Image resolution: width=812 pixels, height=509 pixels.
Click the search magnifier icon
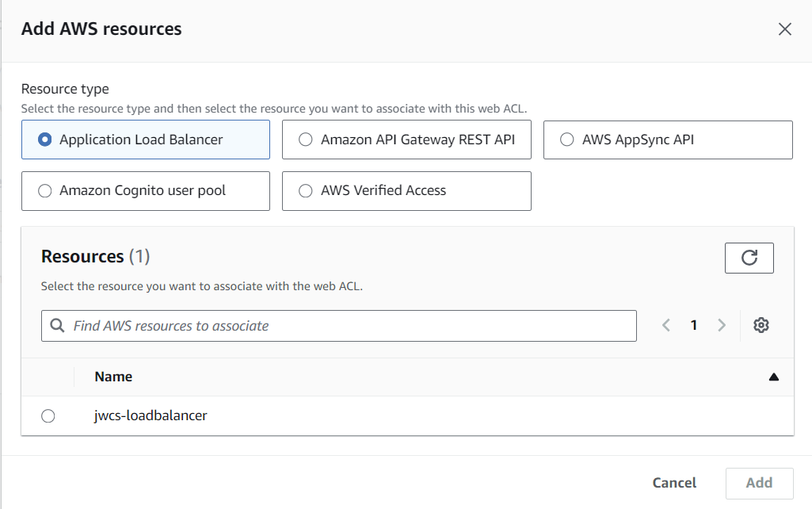click(57, 326)
